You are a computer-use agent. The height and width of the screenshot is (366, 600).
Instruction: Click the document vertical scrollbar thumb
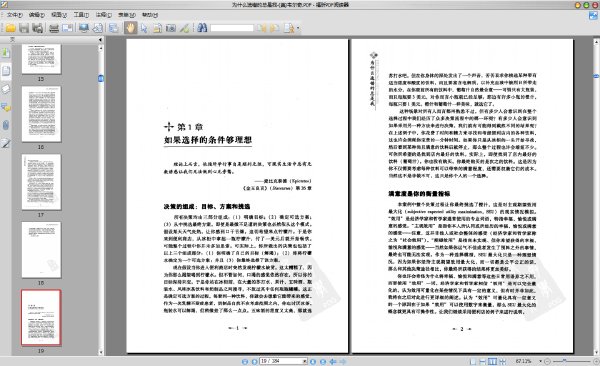click(x=596, y=76)
